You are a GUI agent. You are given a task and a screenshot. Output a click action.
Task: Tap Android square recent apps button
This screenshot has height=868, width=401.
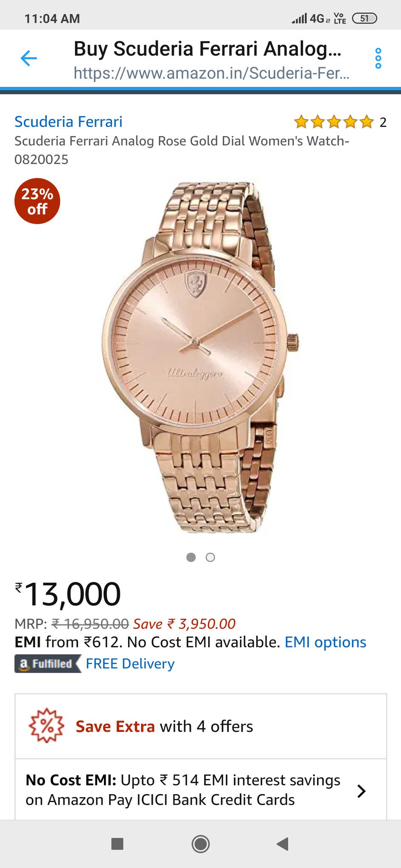click(117, 844)
